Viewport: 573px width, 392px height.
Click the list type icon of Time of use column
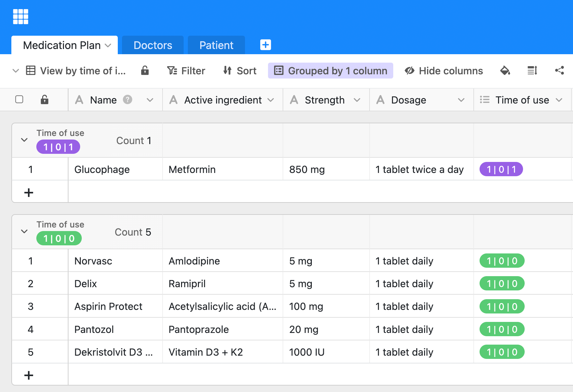[484, 100]
